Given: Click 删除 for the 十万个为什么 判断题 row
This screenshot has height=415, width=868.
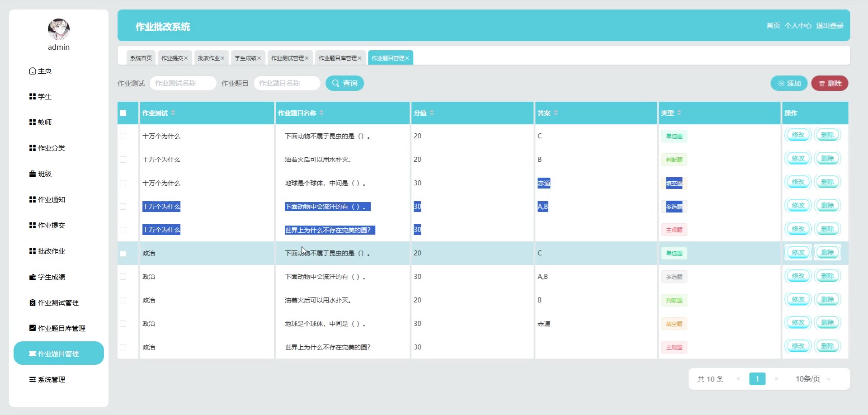Looking at the screenshot, I should (x=827, y=158).
